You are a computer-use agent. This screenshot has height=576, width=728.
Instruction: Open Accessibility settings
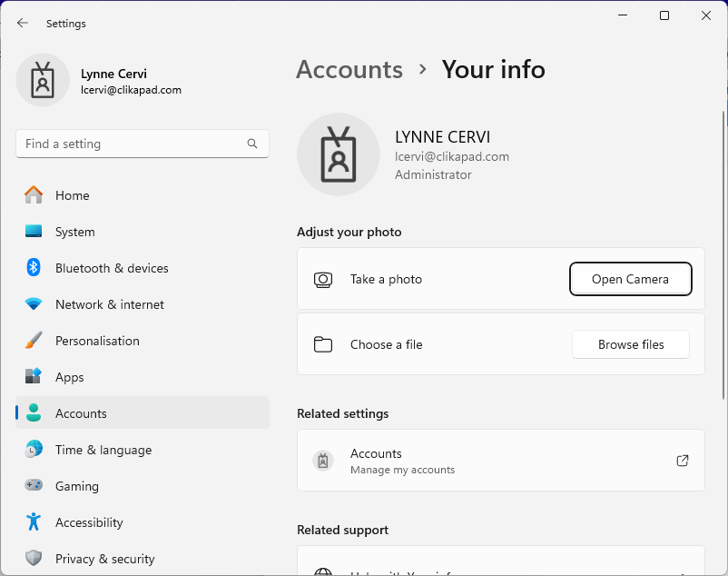[143, 521]
